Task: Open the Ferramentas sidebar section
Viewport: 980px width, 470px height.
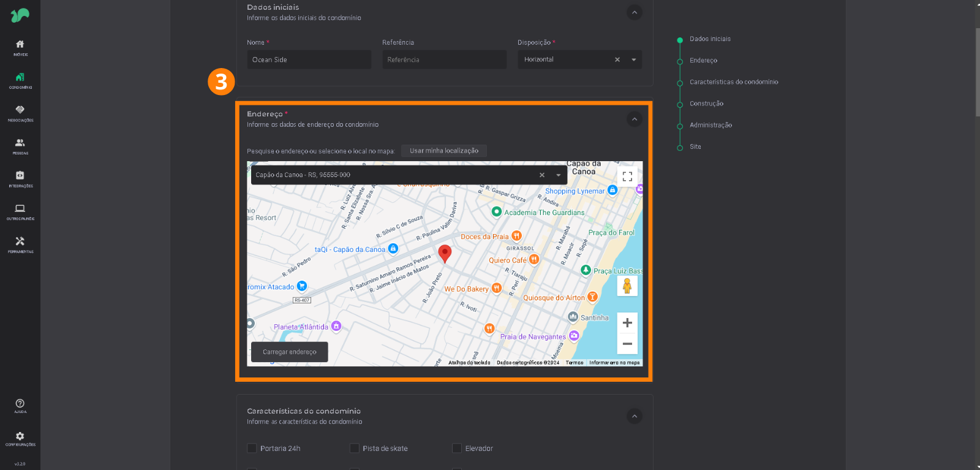Action: tap(20, 244)
